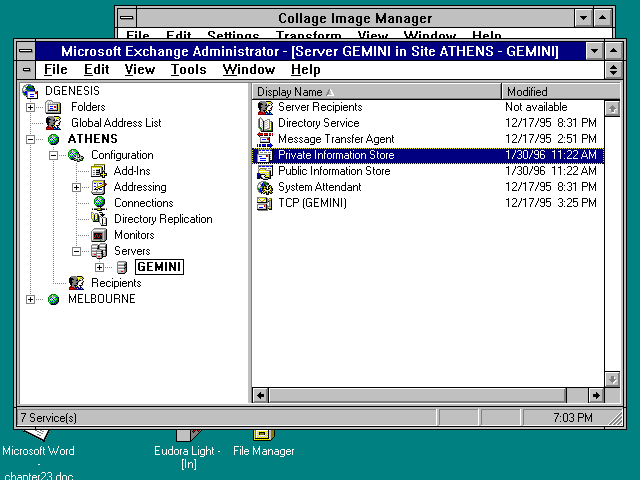Expand the Addressing node
The image size is (640, 480).
(x=76, y=187)
